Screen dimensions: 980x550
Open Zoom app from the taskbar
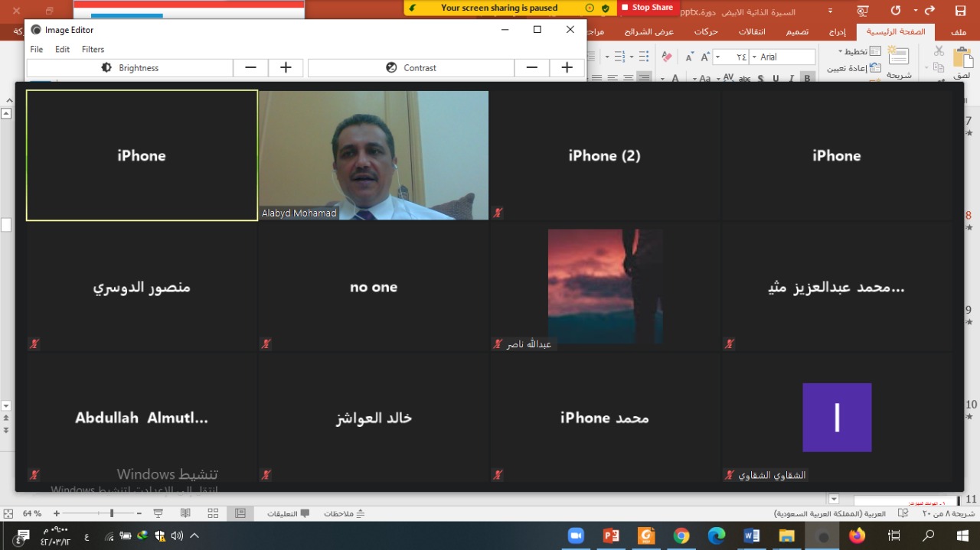tap(575, 536)
